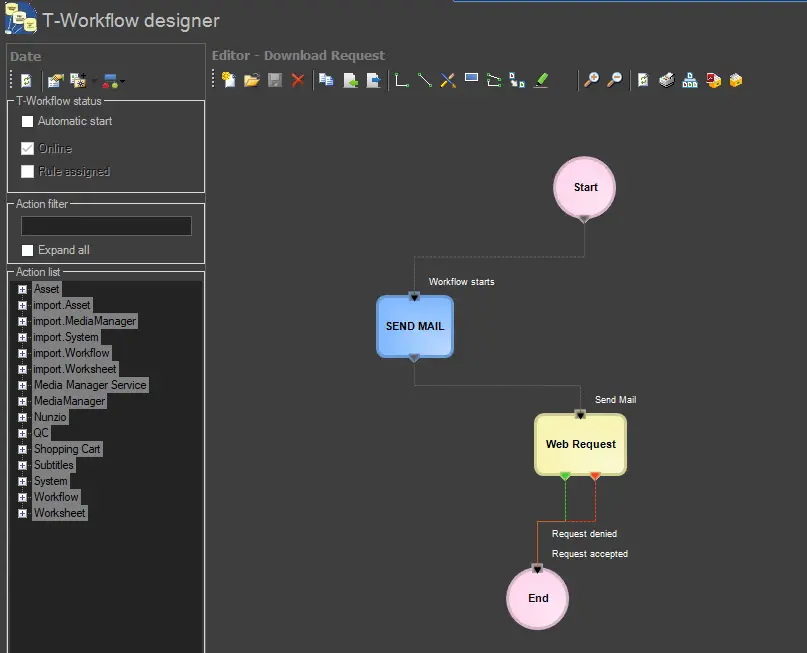Click the zoom in magnifier icon
This screenshot has height=653, width=807.
(x=592, y=80)
